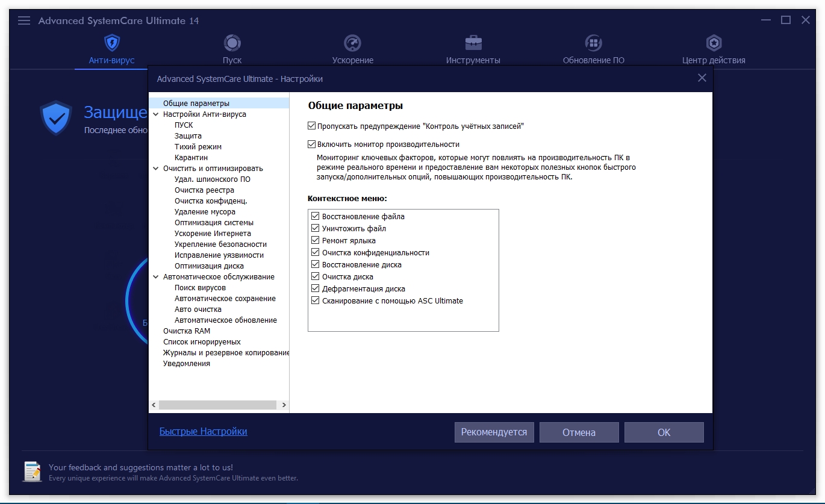Switch to Пуск tab label
The image size is (825, 504).
[x=232, y=60]
